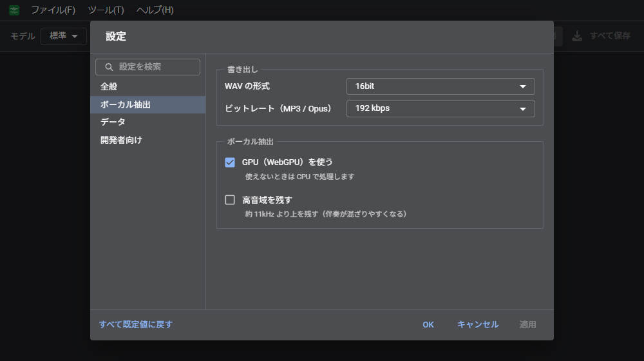Click the green waveform app icon
Viewport: 644px width, 361px height.
tap(14, 10)
